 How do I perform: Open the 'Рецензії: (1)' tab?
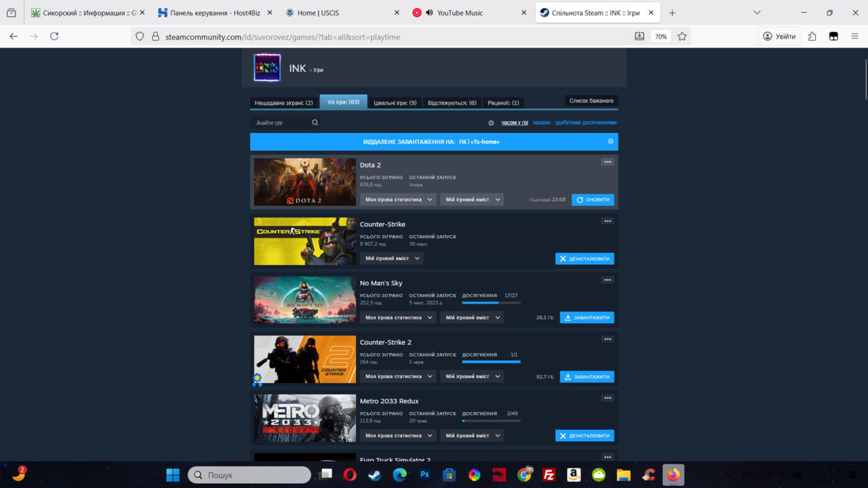pyautogui.click(x=503, y=103)
